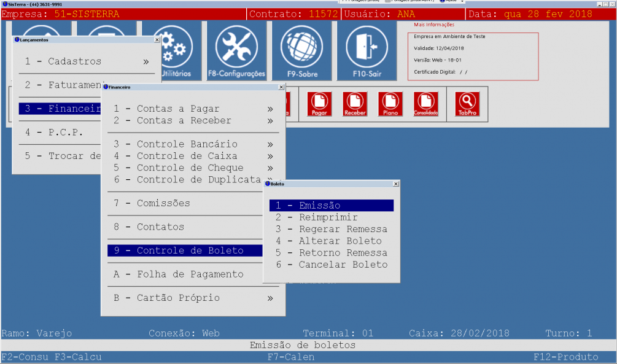The height and width of the screenshot is (364, 617).
Task: Click the red Pagar document icon
Action: point(319,104)
